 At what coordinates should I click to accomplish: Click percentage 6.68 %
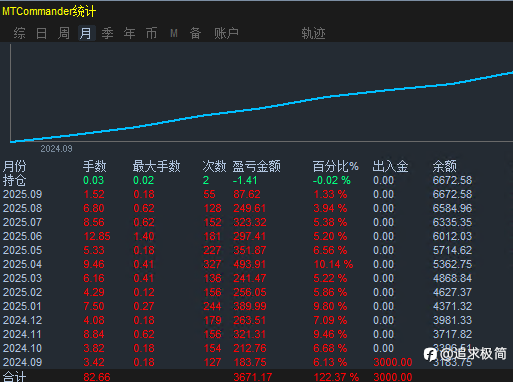pyautogui.click(x=330, y=348)
